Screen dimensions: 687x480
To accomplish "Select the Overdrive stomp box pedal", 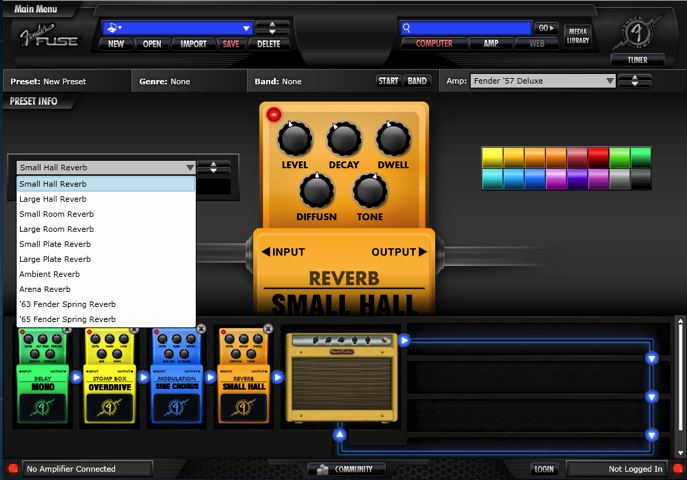I will tap(110, 376).
